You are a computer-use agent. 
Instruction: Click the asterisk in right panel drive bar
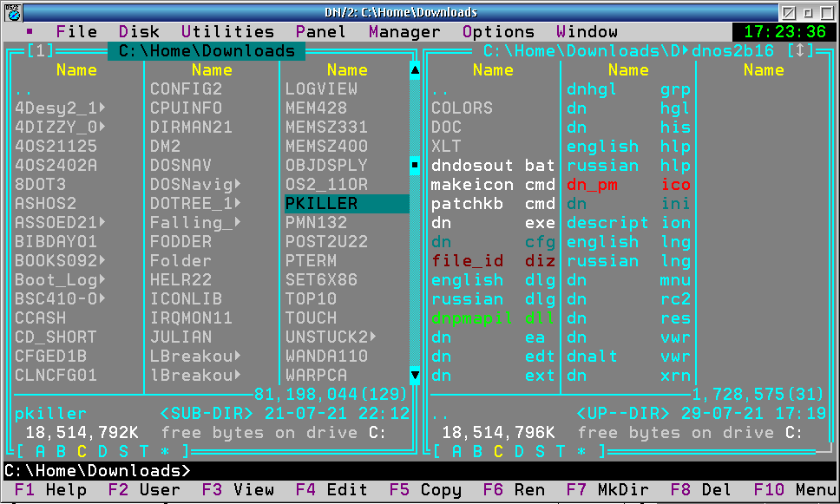point(581,451)
